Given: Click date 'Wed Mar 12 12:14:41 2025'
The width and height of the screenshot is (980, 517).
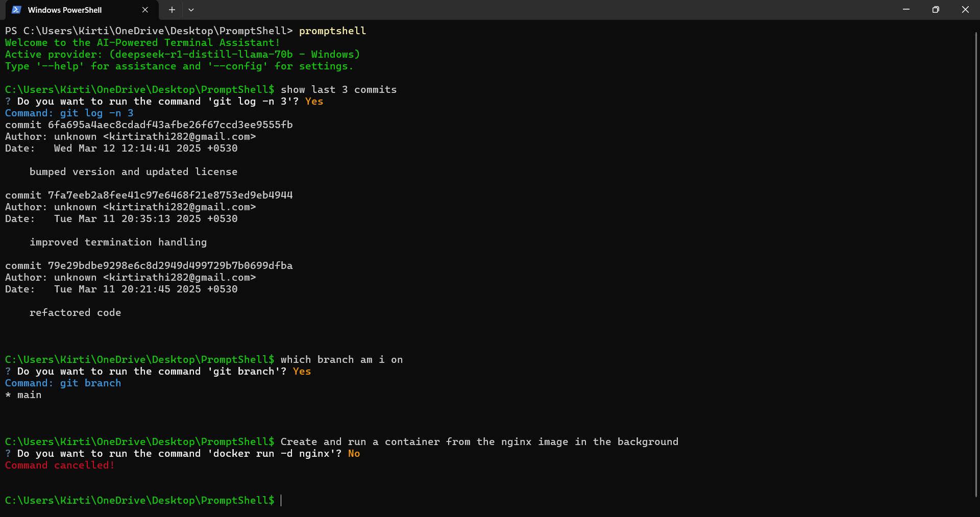Looking at the screenshot, I should pos(127,149).
